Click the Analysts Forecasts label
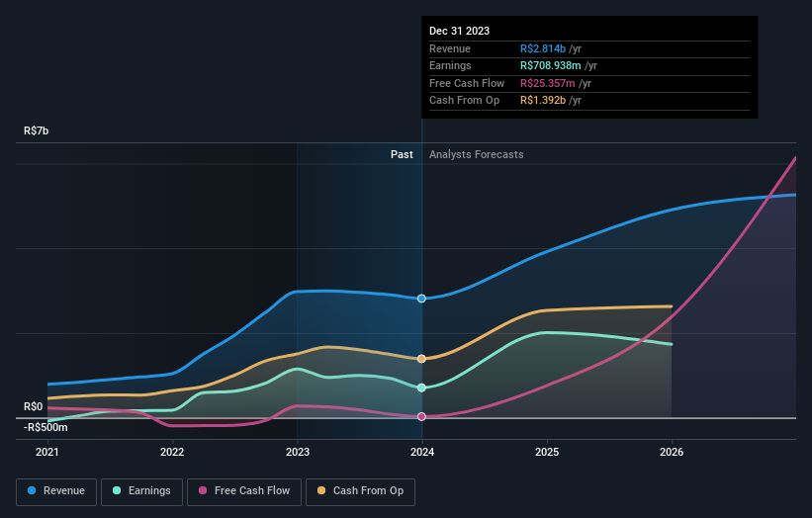The image size is (812, 518). [477, 155]
